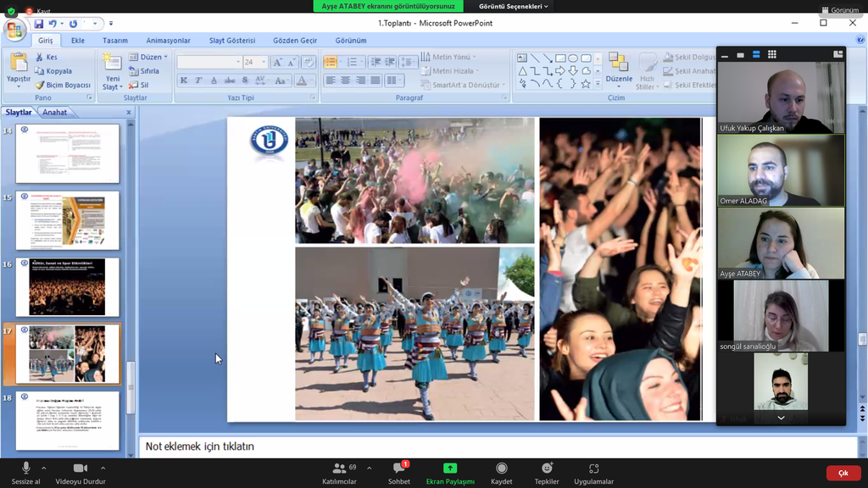Reset slide layout with Sıfırla
868x488 pixels.
click(x=144, y=71)
